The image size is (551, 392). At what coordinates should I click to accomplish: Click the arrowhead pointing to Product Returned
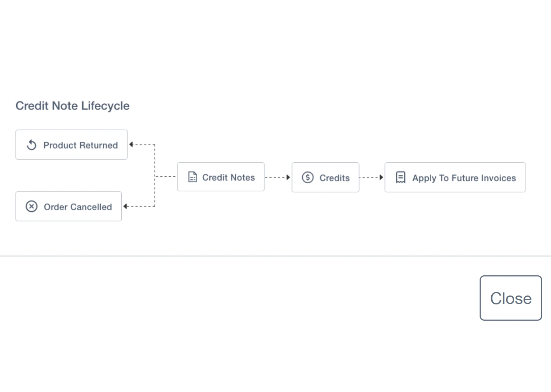(x=131, y=144)
